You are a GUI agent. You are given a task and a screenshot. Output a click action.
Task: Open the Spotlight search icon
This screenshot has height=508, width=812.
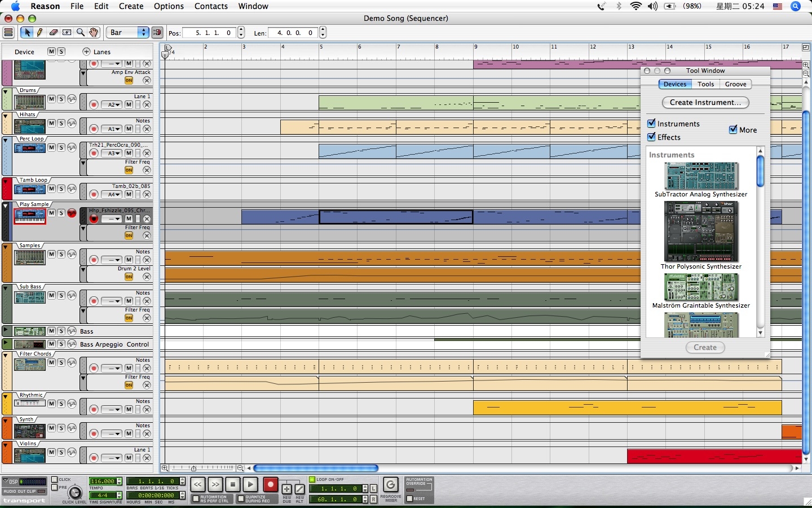(796, 6)
